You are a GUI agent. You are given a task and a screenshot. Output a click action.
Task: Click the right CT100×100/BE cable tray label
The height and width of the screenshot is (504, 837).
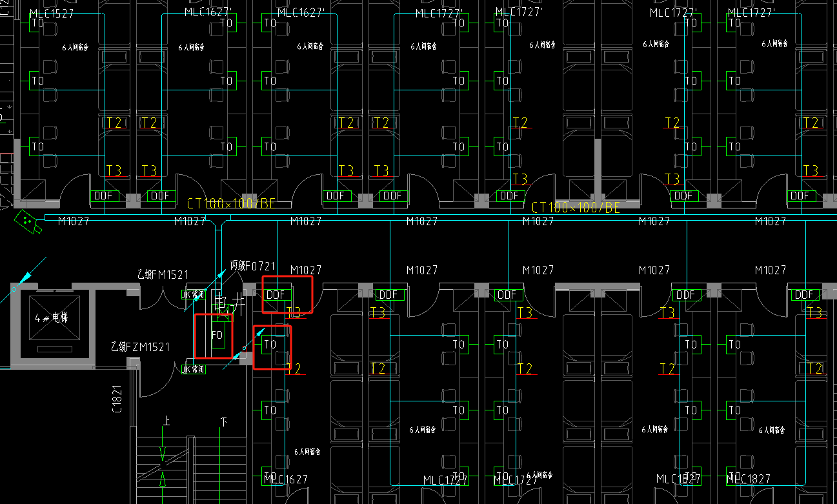(576, 208)
